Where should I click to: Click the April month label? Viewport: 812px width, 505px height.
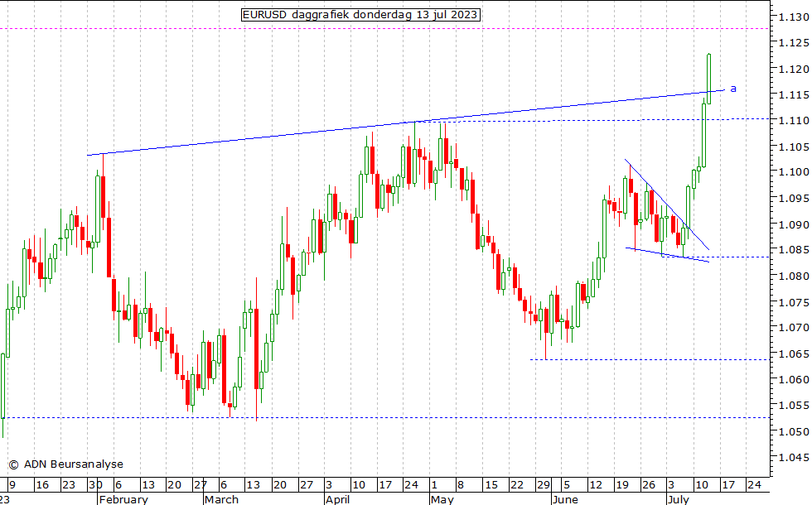(x=338, y=499)
